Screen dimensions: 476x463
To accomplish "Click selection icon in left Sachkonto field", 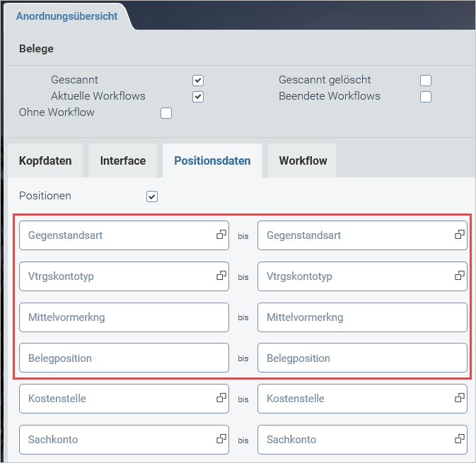I will [x=221, y=439].
